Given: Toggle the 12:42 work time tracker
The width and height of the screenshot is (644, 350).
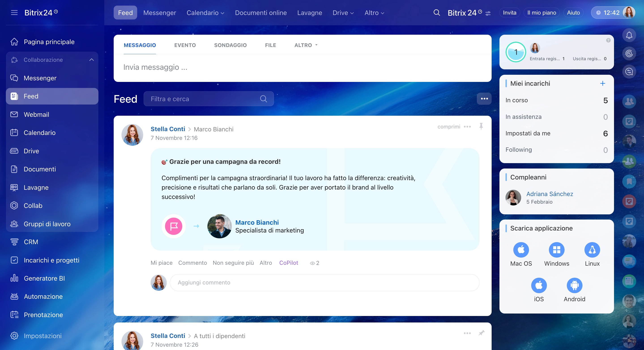Looking at the screenshot, I should tap(608, 13).
